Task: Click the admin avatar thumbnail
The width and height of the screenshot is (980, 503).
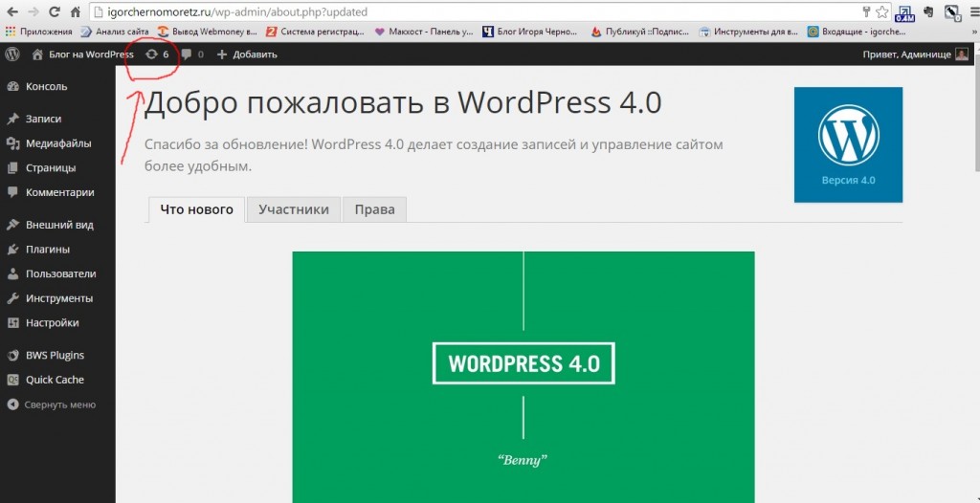Action: tap(962, 55)
